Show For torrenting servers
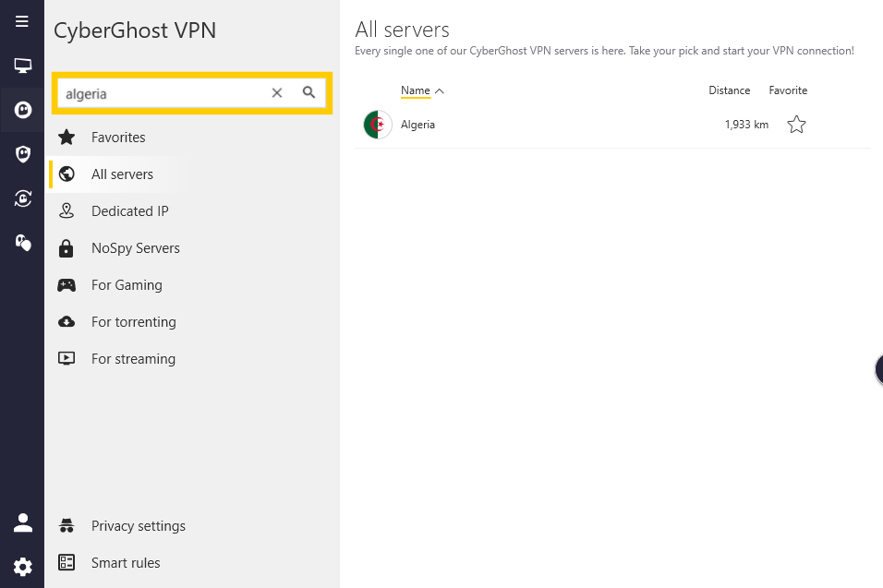The height and width of the screenshot is (588, 883). coord(133,322)
